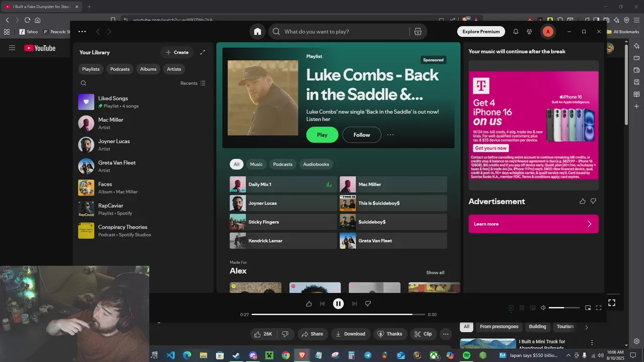
Task: Like the YouTube video with 26K likes
Action: (264, 334)
